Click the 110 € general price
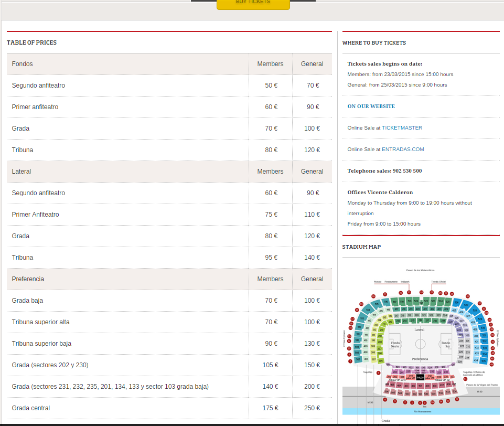Image resolution: width=504 pixels, height=426 pixels. click(x=312, y=215)
